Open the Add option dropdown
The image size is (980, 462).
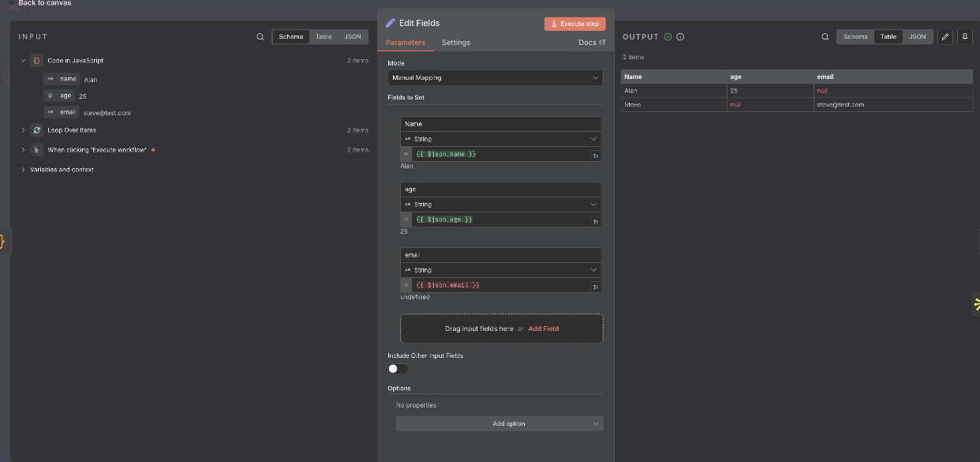point(499,424)
